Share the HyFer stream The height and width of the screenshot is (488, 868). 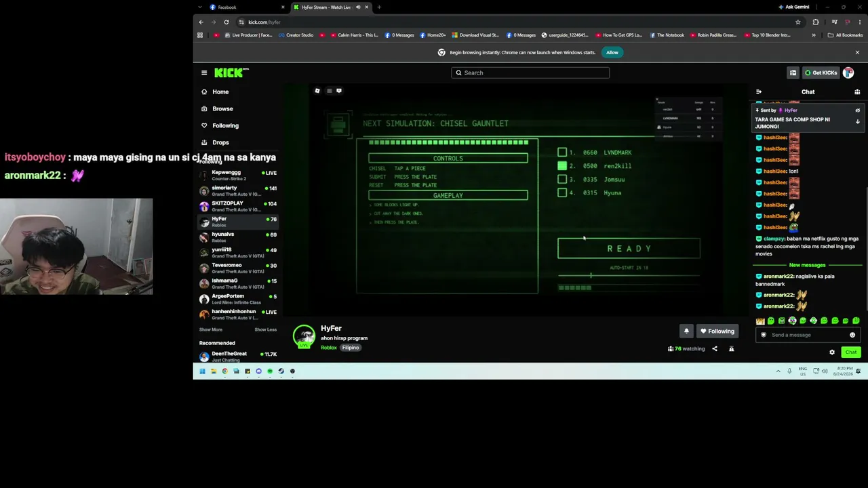click(715, 348)
